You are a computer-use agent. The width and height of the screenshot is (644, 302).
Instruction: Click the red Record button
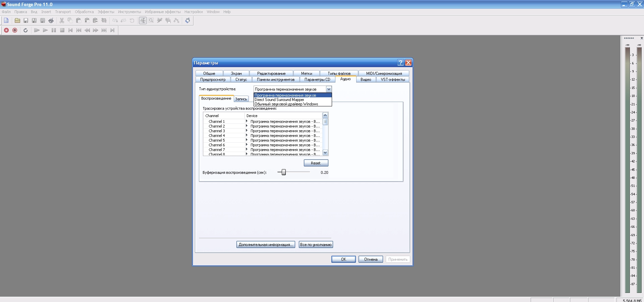(x=6, y=30)
